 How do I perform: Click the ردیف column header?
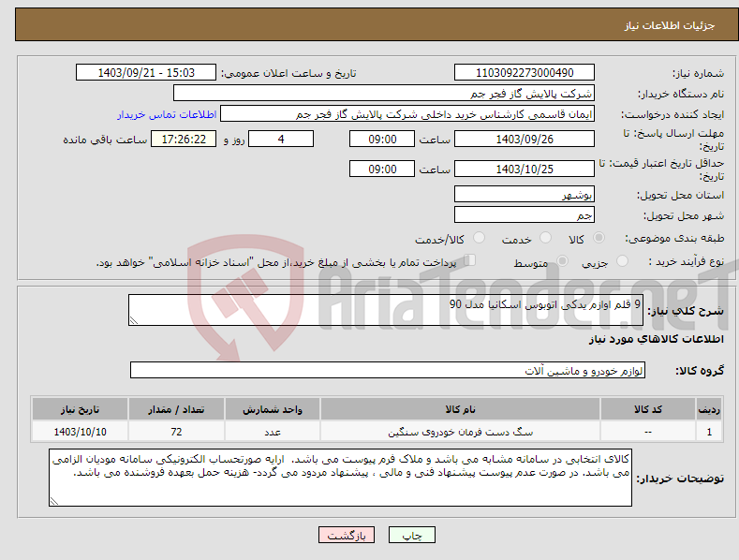pos(709,409)
